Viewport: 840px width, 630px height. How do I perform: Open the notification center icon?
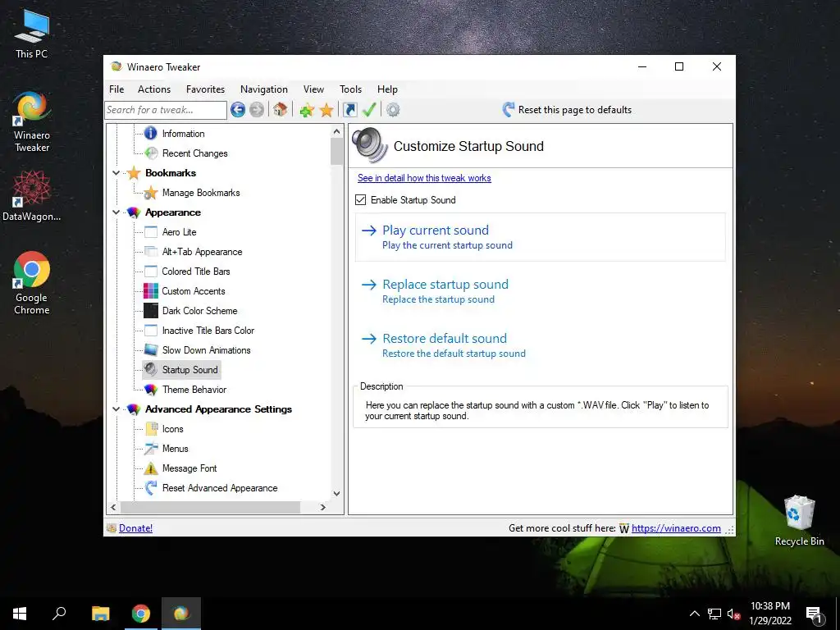tap(815, 614)
